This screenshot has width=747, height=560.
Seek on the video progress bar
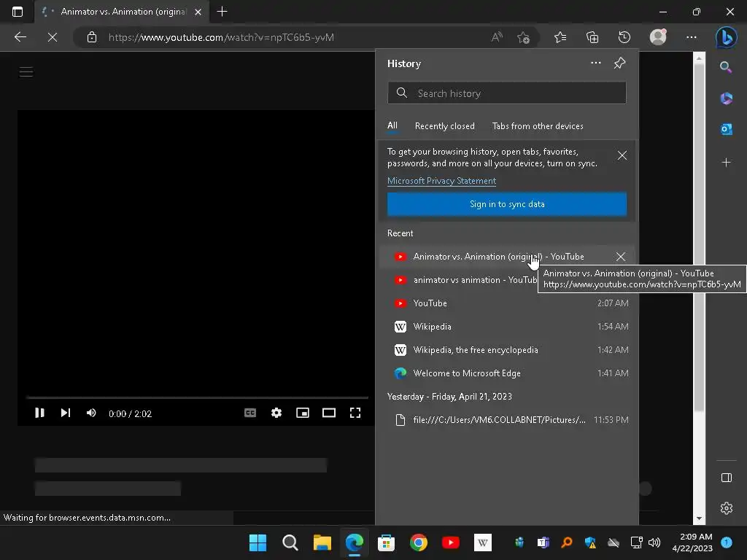click(x=197, y=397)
